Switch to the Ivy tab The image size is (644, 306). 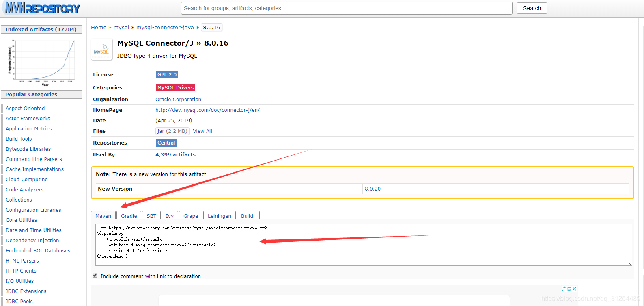170,216
